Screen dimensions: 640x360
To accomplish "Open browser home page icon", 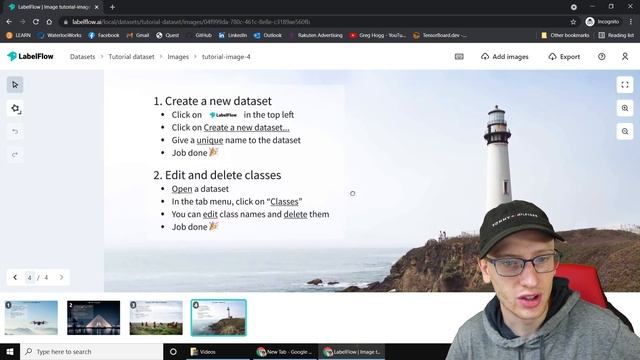I will 49,22.
